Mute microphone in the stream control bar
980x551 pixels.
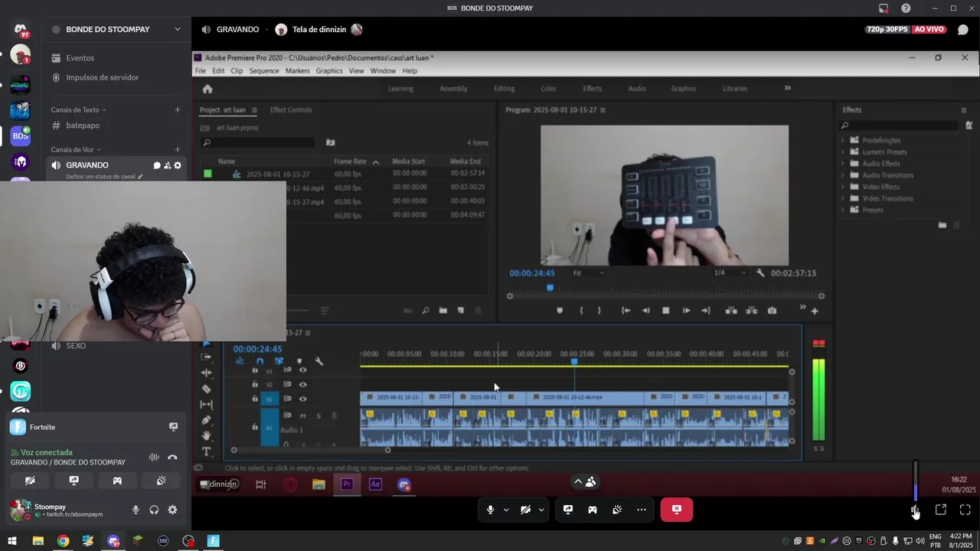coord(491,510)
